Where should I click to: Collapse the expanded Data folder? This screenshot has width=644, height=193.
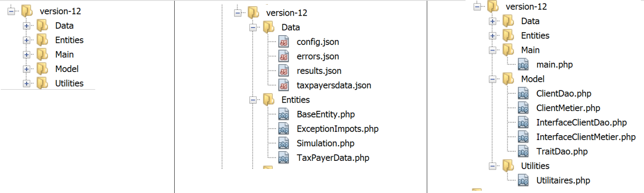[x=253, y=28]
